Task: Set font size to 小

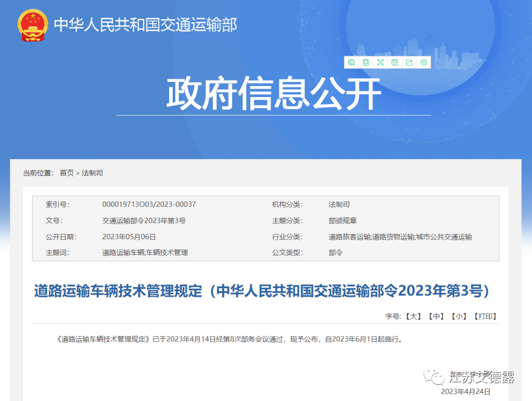Action: pyautogui.click(x=460, y=317)
